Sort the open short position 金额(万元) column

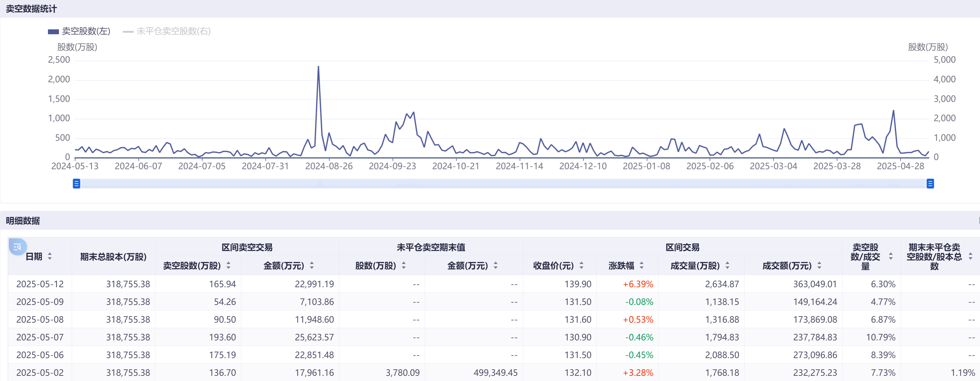click(x=495, y=266)
